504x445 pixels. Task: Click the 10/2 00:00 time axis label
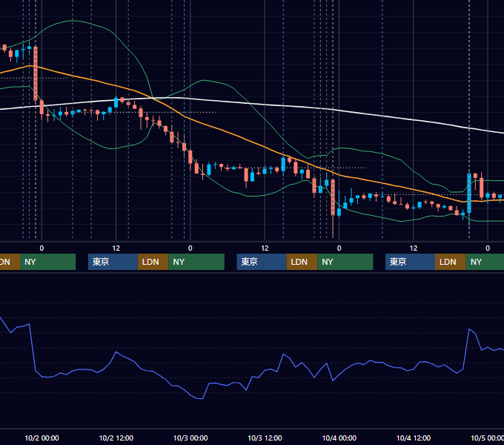pyautogui.click(x=42, y=438)
